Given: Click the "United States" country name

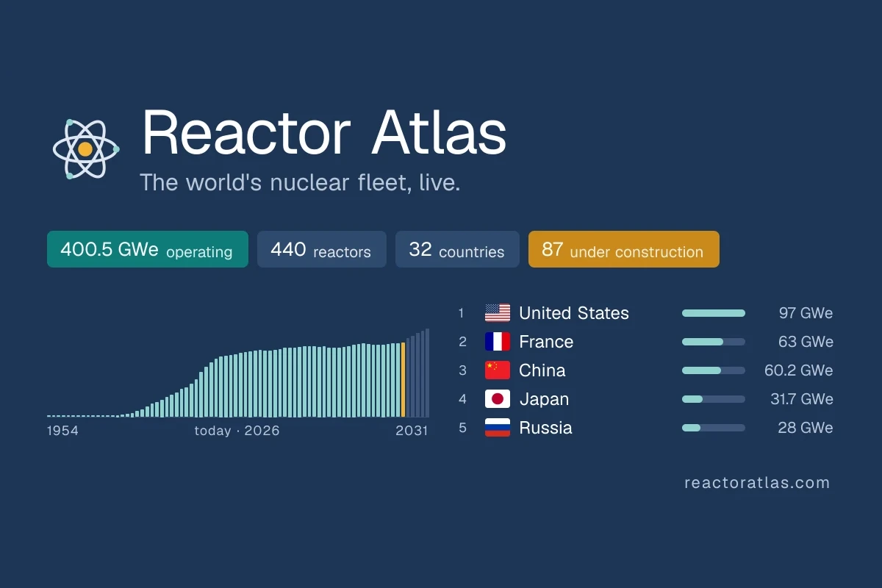Looking at the screenshot, I should [574, 313].
